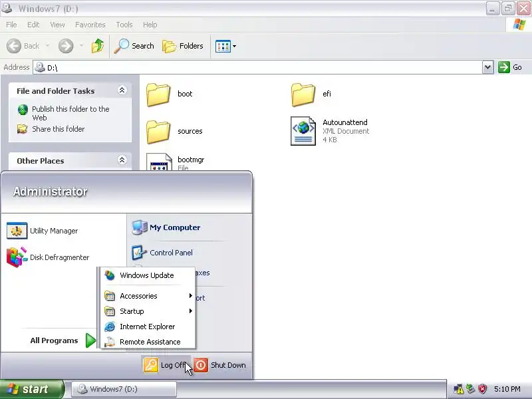Open the Tools menu
This screenshot has height=399, width=532.
click(x=124, y=25)
